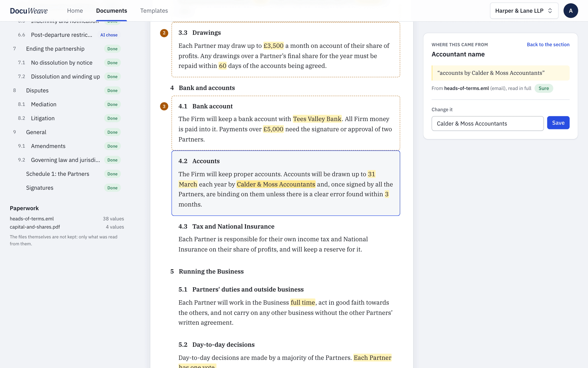This screenshot has width=588, height=368.
Task: Click the highlighted £3,500 drawings value
Action: 273,46
